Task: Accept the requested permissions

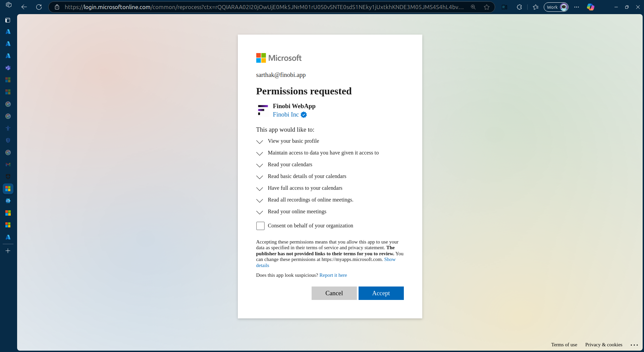Action: pos(381,293)
